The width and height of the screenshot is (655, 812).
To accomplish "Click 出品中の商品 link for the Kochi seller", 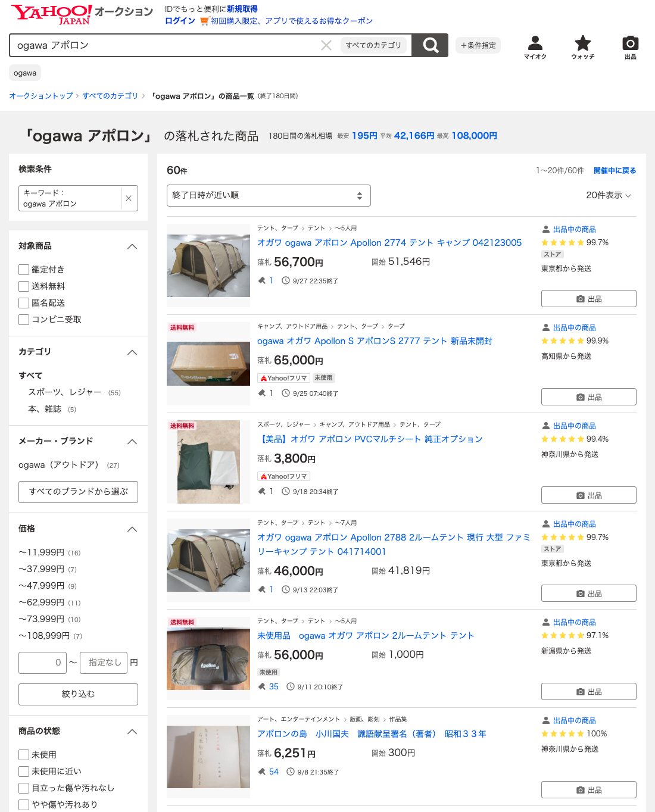I will (574, 327).
